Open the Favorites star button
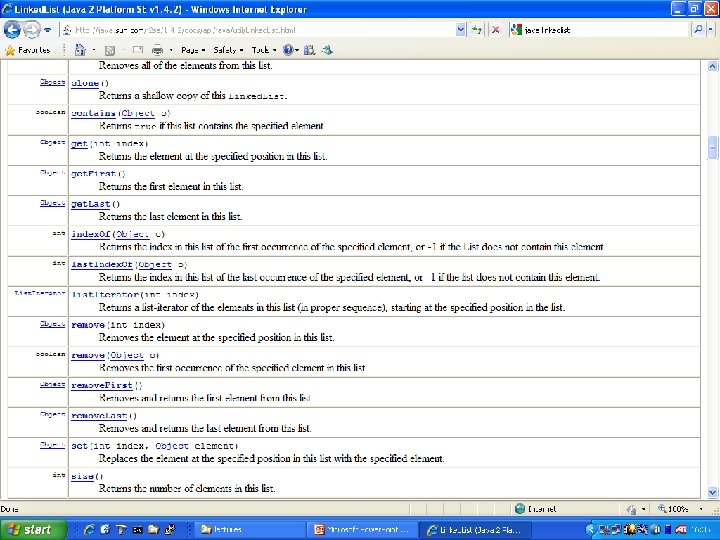The image size is (720, 540). (x=28, y=50)
